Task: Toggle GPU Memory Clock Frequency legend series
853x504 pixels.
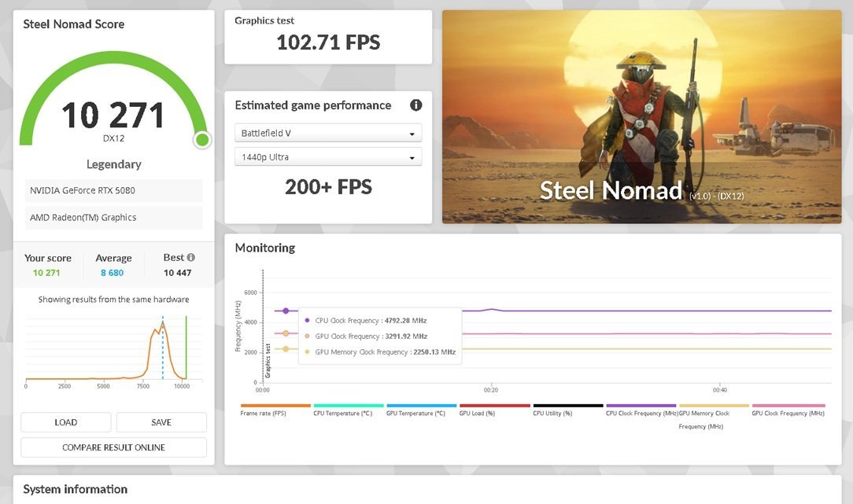Action: [713, 417]
